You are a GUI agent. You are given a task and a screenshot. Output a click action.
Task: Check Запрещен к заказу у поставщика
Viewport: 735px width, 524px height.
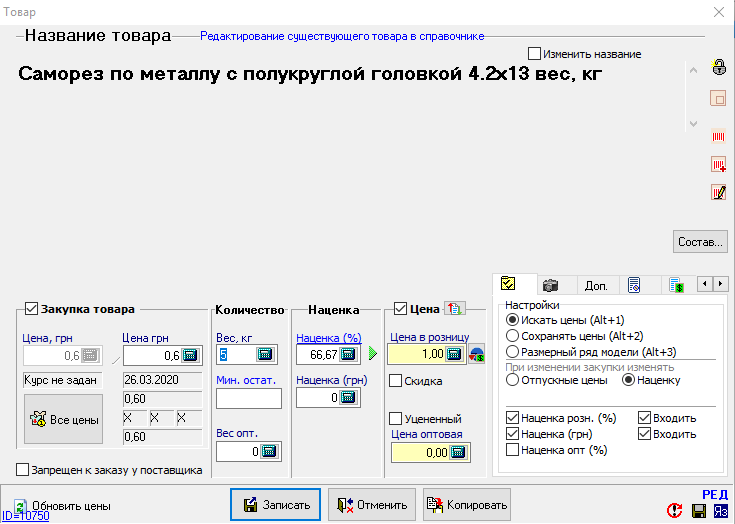[23, 470]
